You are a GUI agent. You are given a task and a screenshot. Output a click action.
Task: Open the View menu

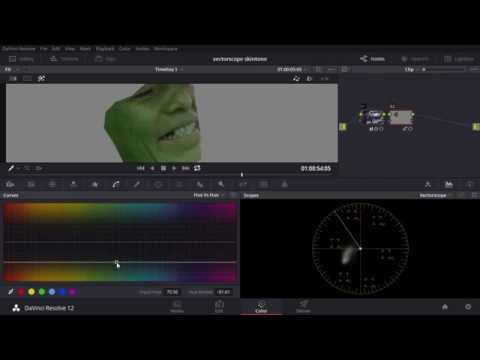pyautogui.click(x=70, y=49)
